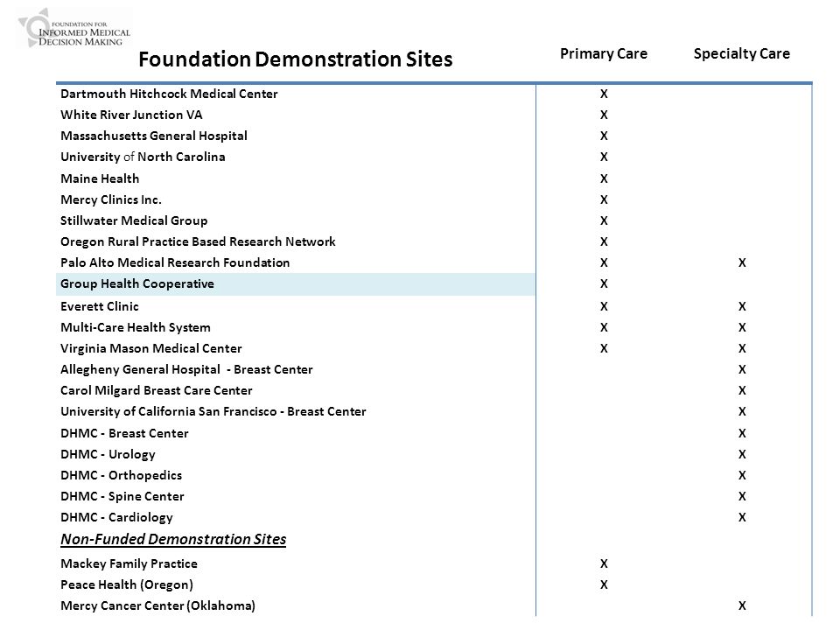Click Specialty Care X for Everett Clinic

pos(742,306)
